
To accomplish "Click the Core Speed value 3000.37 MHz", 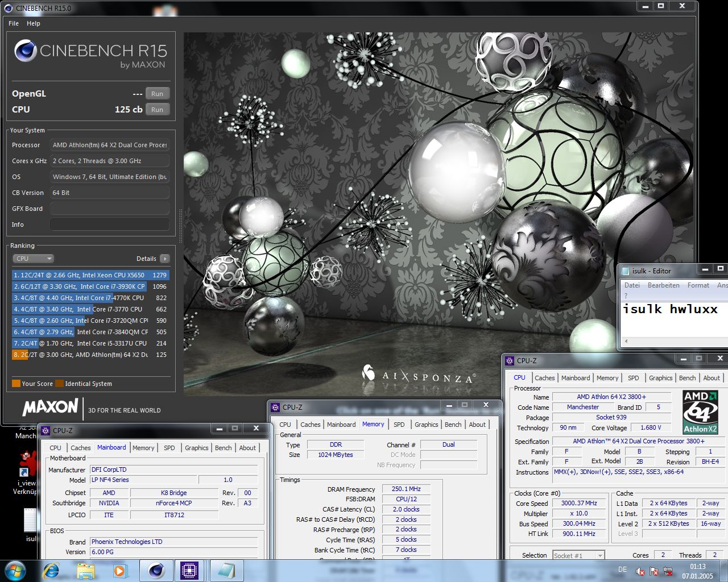I will click(x=579, y=503).
